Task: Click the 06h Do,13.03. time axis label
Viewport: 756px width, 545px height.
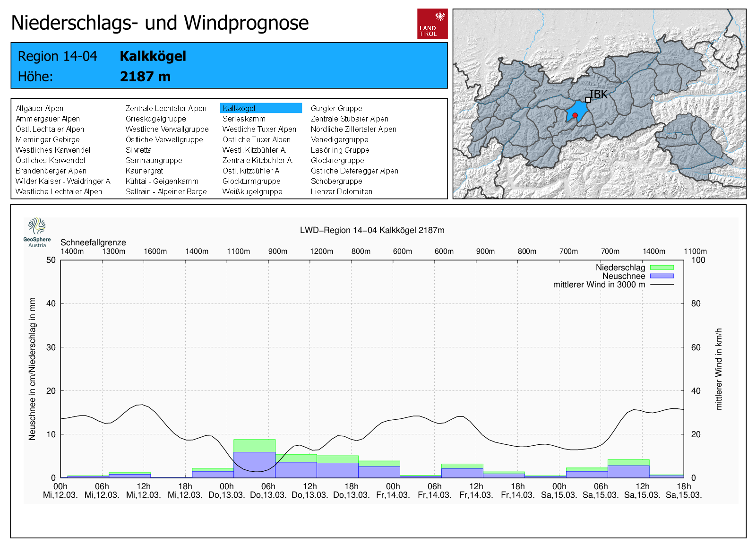Action: pos(268,491)
